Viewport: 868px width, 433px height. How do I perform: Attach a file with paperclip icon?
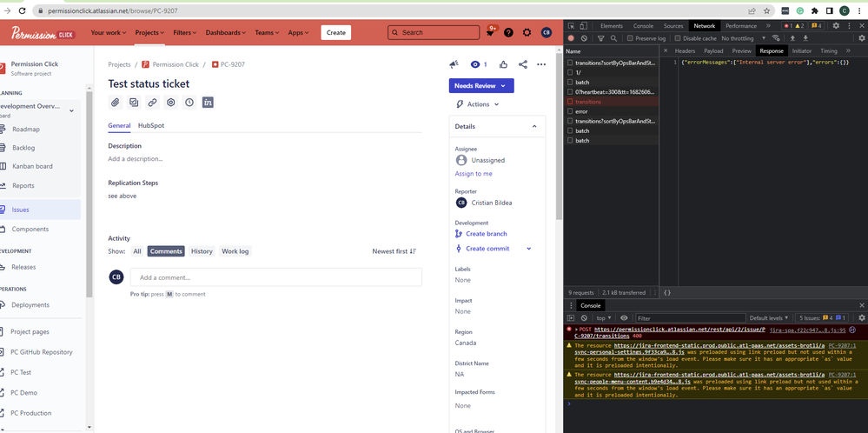point(115,103)
